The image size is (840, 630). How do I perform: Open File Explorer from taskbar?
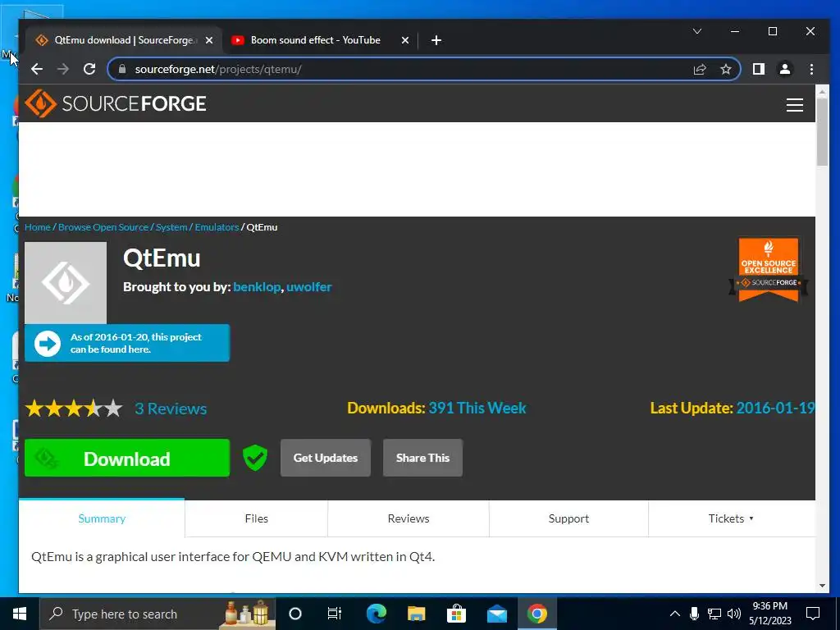pyautogui.click(x=416, y=614)
